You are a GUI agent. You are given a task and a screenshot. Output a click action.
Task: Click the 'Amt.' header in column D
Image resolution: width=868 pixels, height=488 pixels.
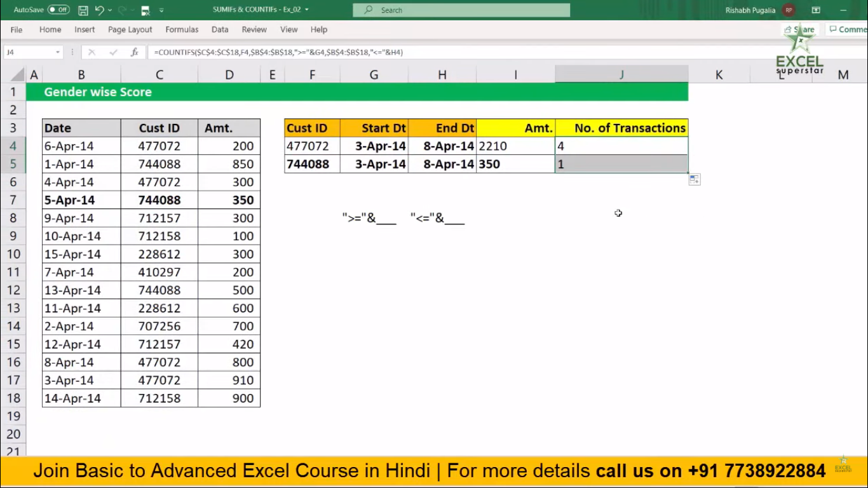pos(229,128)
